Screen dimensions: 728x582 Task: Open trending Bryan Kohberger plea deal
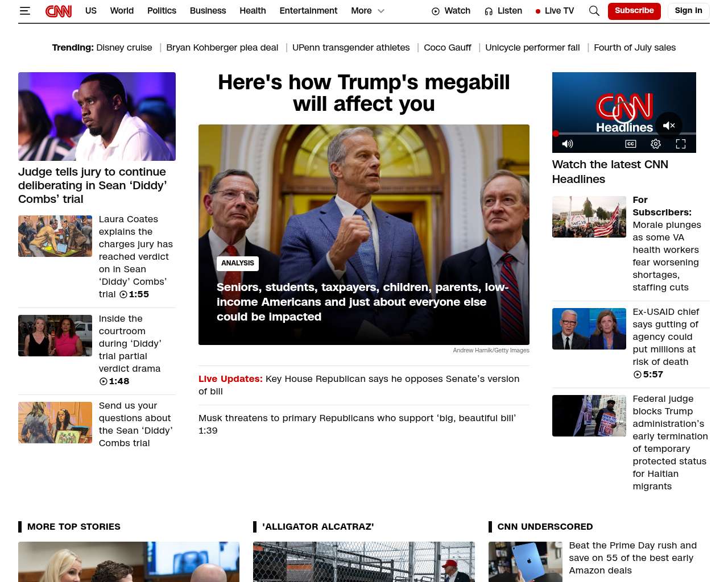[x=222, y=48]
